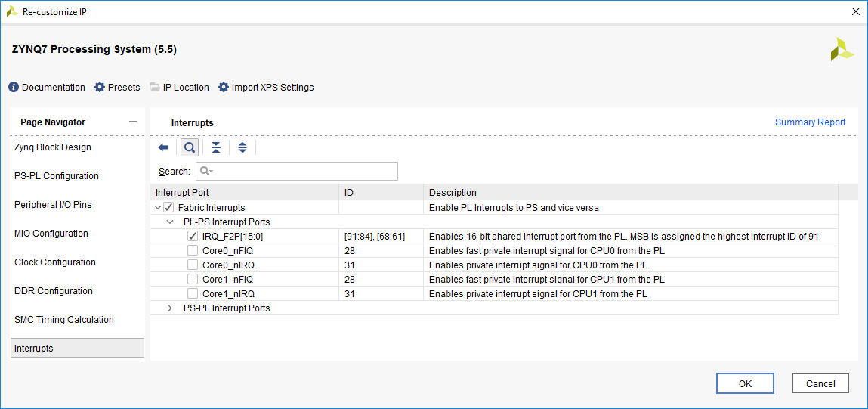Viewport: 868px width, 409px height.
Task: Open Documentation via the info icon
Action: 14,88
